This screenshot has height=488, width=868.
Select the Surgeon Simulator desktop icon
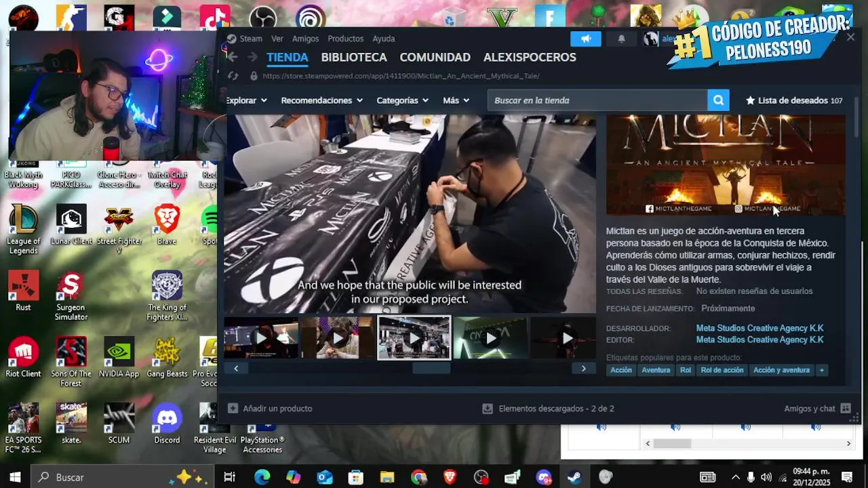coord(71,296)
